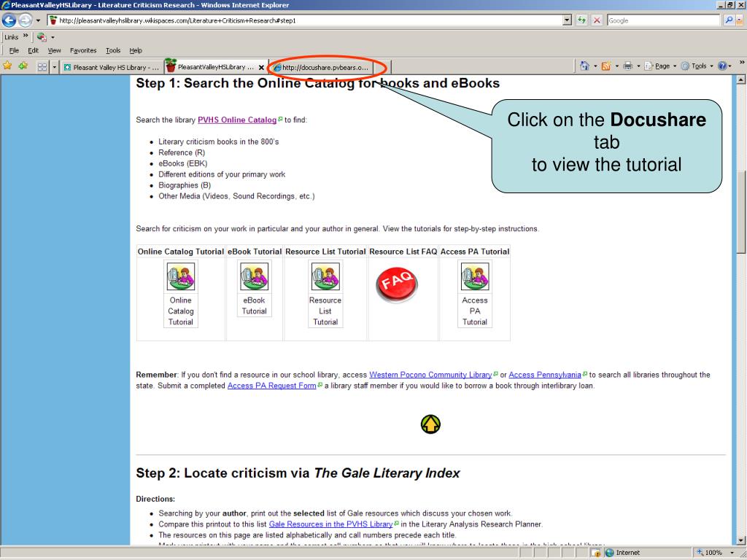Open the tab list dropdown arrow
Screen dimensions: 747x560
pyautogui.click(x=54, y=67)
